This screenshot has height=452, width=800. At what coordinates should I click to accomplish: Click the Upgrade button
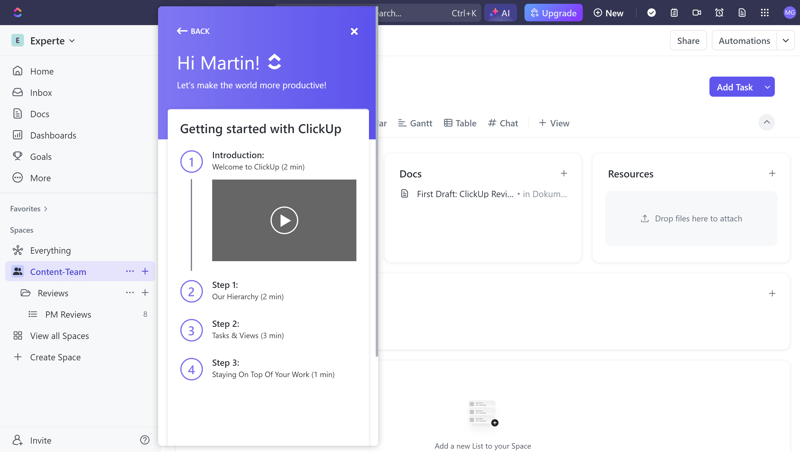point(554,13)
